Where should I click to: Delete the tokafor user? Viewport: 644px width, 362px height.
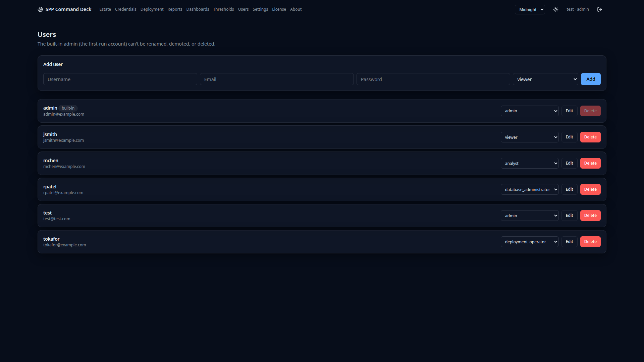coord(590,242)
